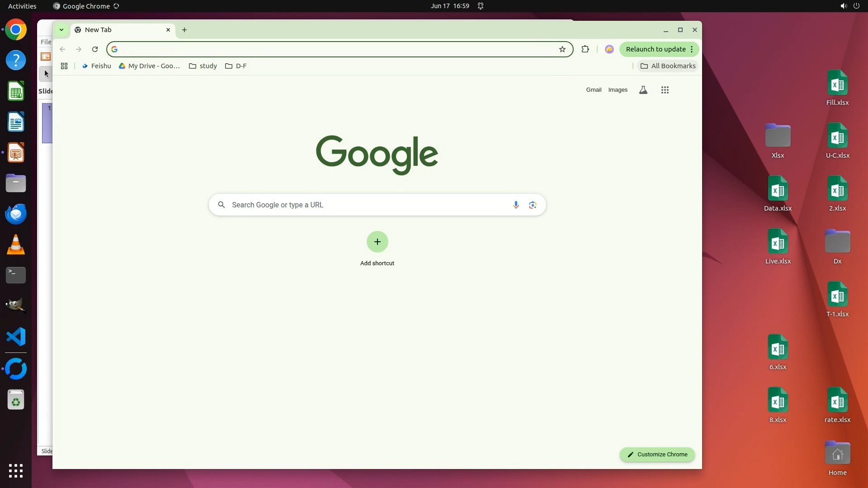This screenshot has width=868, height=488.
Task: Click the Gmail link
Action: [594, 90]
